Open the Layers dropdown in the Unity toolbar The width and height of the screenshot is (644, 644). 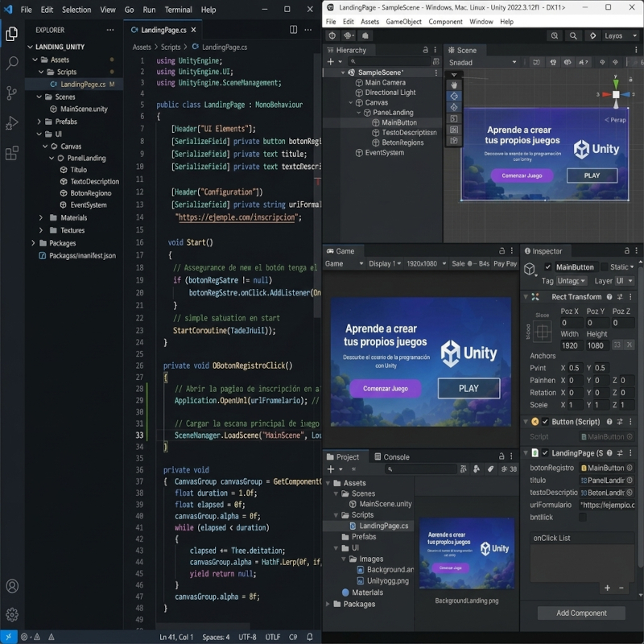(x=620, y=35)
